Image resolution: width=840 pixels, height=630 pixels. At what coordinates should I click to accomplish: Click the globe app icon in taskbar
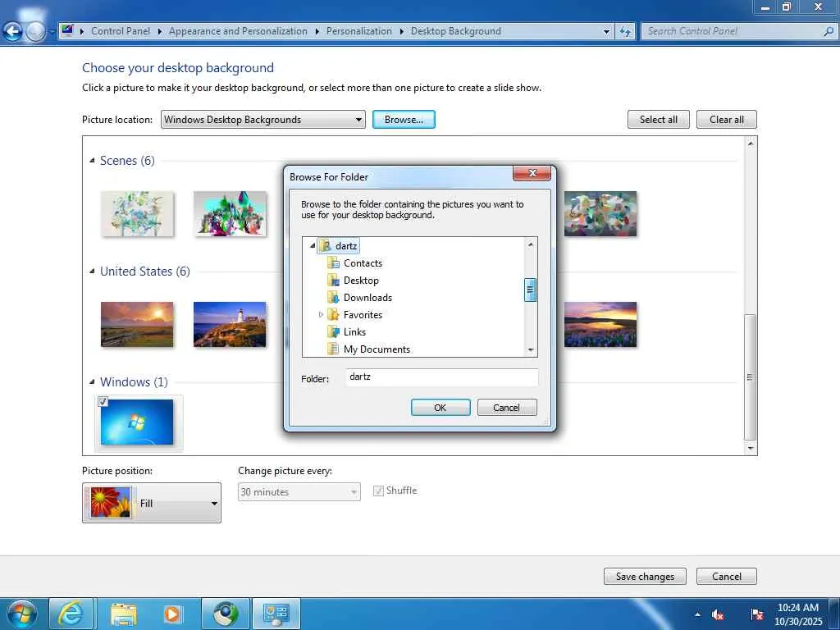pyautogui.click(x=226, y=614)
